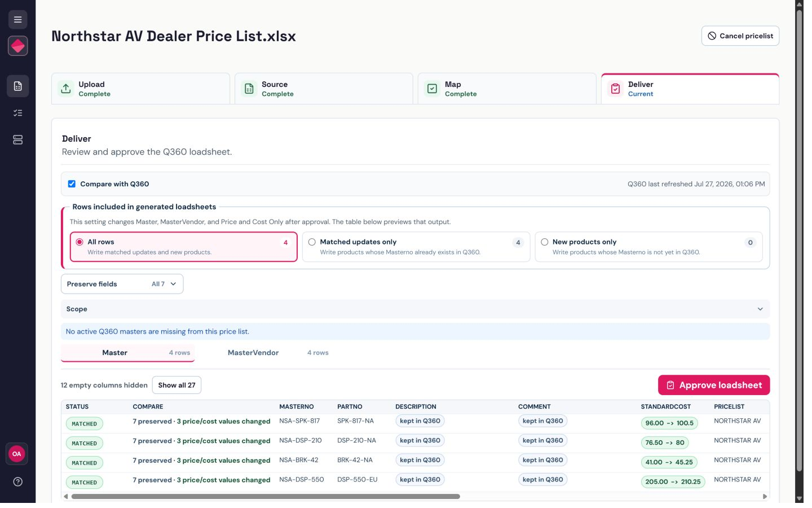Open the server storage sidebar icon
This screenshot has width=812, height=508.
[17, 139]
